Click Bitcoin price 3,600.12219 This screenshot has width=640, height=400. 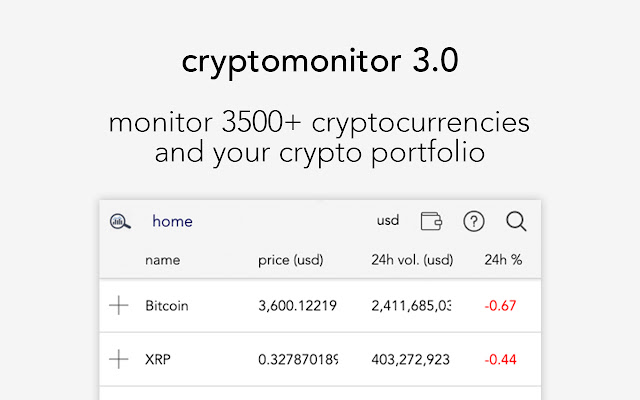click(x=298, y=306)
